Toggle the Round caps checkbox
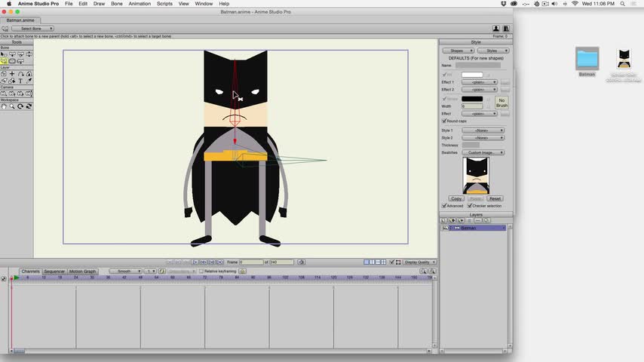The height and width of the screenshot is (362, 644). (444, 121)
